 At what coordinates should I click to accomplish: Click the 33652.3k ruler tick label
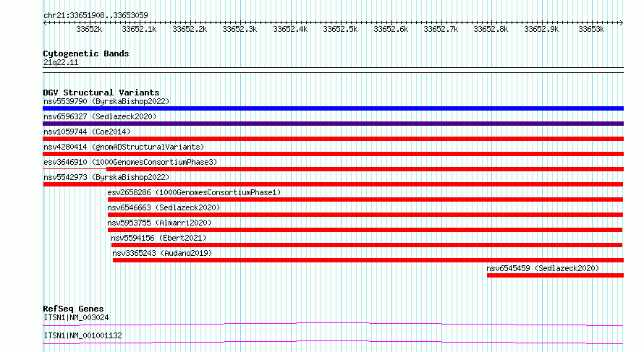[x=240, y=29]
